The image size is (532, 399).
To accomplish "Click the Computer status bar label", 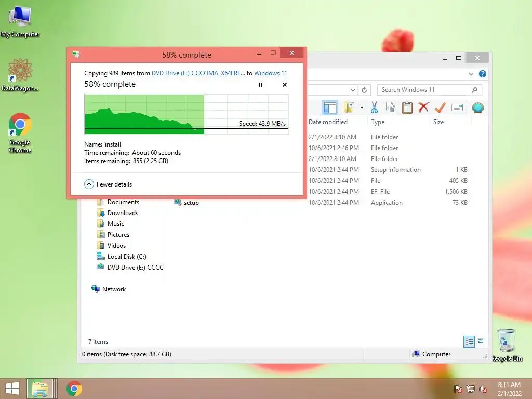I will pos(436,354).
